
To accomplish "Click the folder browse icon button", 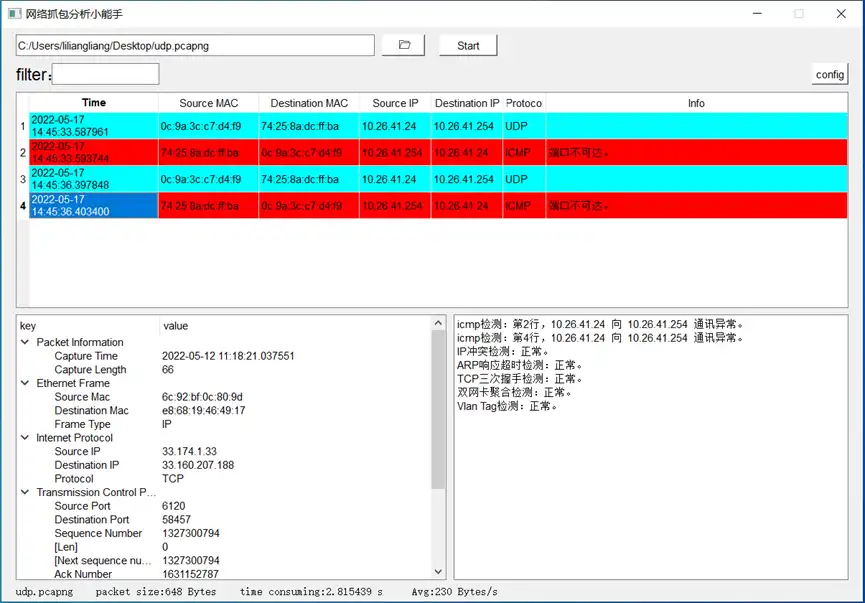I will click(x=404, y=45).
